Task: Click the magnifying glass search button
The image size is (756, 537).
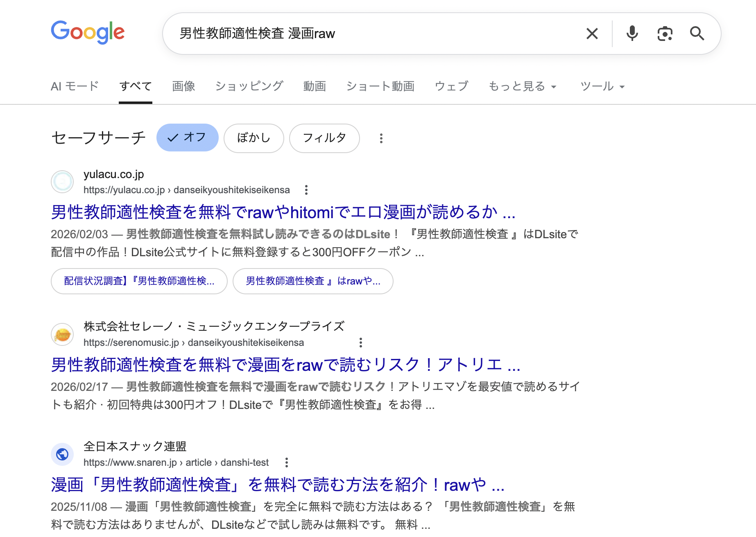Action: (697, 34)
